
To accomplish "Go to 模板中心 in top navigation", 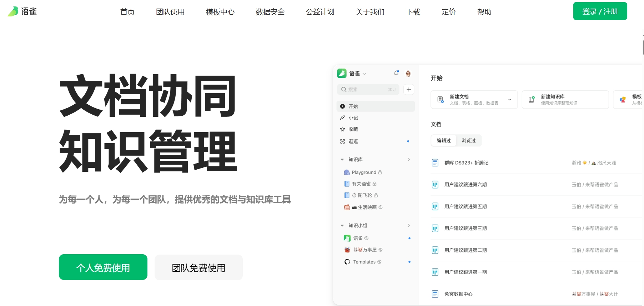I will (x=220, y=12).
